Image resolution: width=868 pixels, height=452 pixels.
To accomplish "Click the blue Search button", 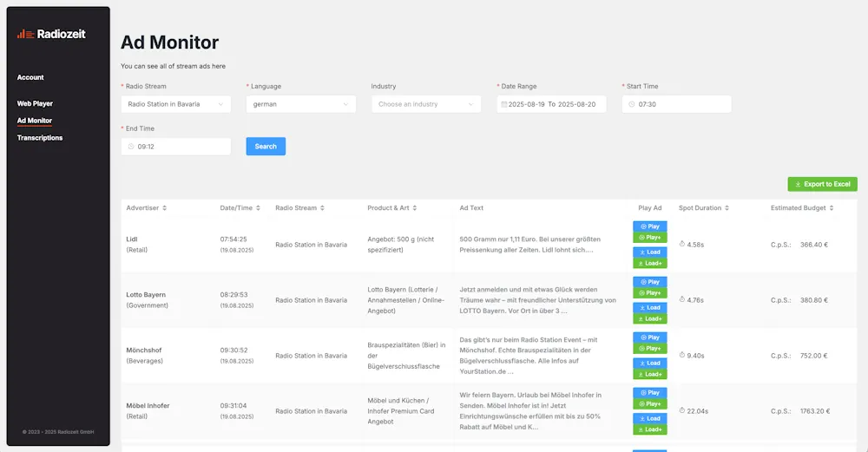I will coord(266,147).
